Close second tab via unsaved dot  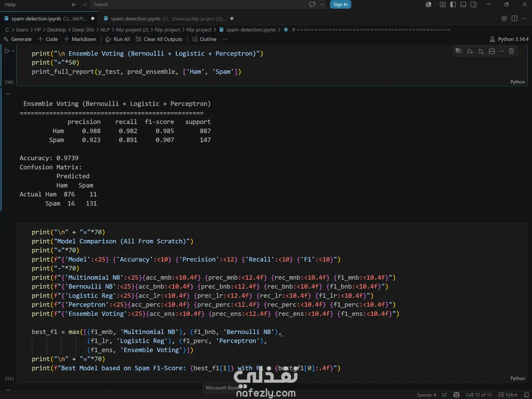pos(232,19)
